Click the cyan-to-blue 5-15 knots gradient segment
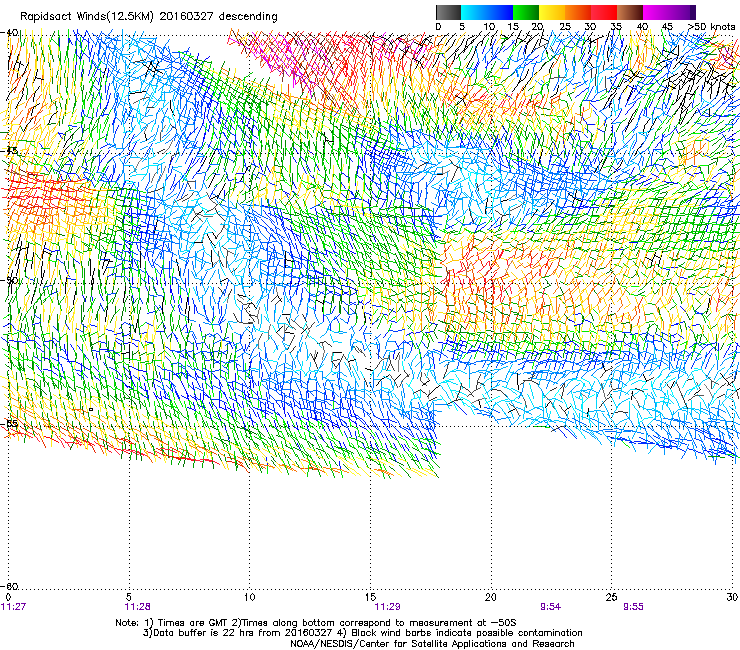This screenshot has width=740, height=650. tap(487, 12)
